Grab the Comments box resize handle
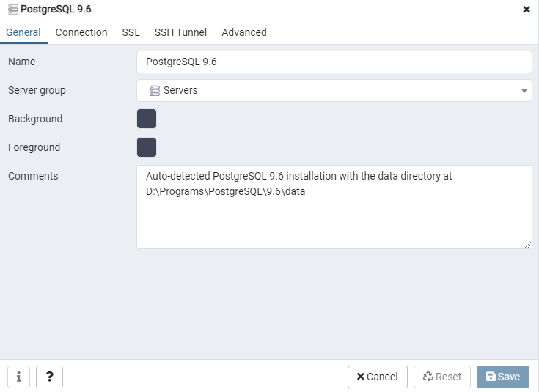 coord(528,245)
